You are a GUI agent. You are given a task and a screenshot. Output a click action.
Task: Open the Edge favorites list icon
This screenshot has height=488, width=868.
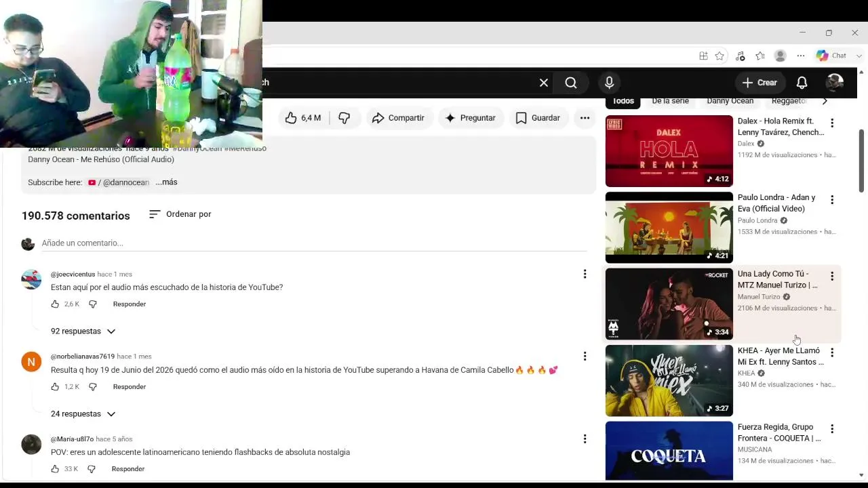pos(760,56)
